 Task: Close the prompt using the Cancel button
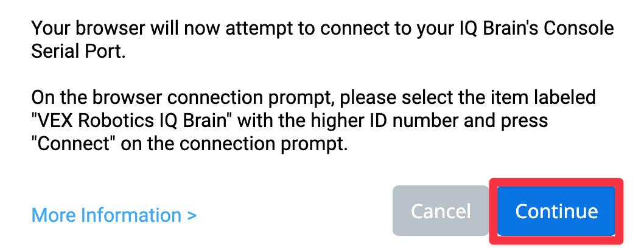[x=441, y=211]
